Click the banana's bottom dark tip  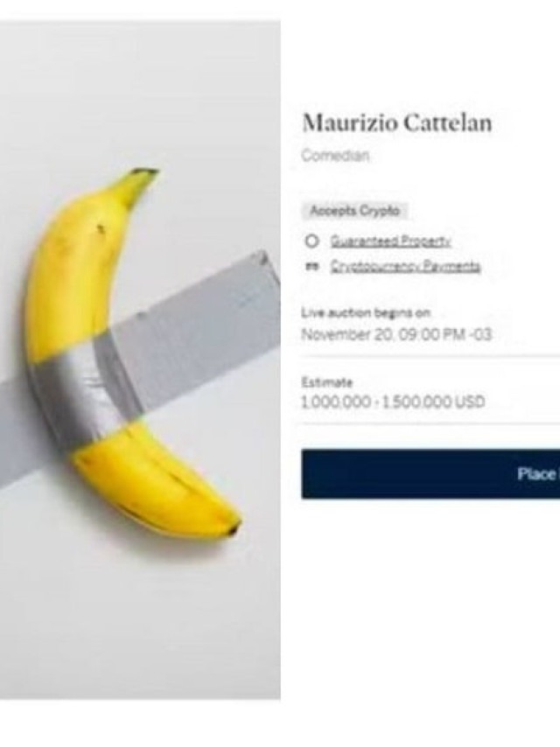[234, 529]
